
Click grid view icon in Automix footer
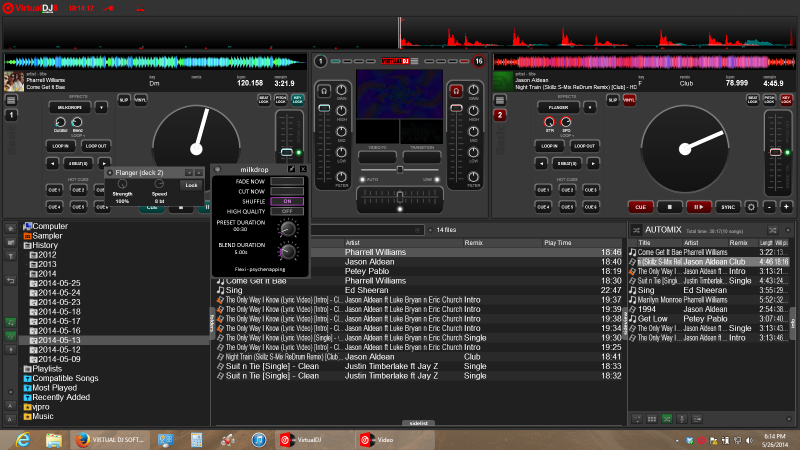click(x=652, y=419)
